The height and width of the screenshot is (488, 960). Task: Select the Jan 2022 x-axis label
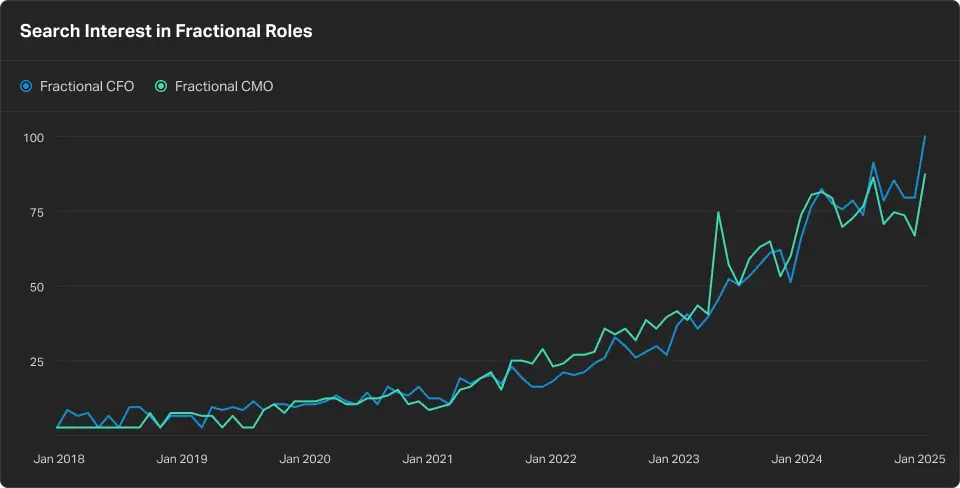click(551, 460)
